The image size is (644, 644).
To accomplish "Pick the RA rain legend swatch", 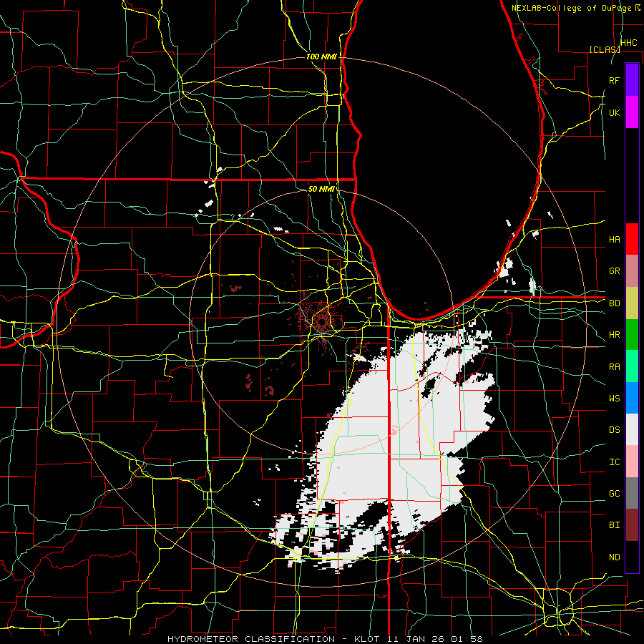I will 632,366.
